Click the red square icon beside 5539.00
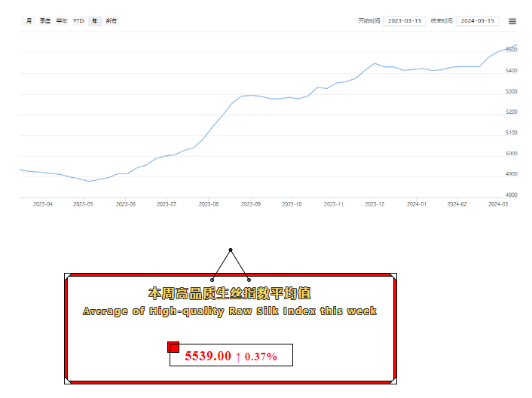 click(x=174, y=347)
